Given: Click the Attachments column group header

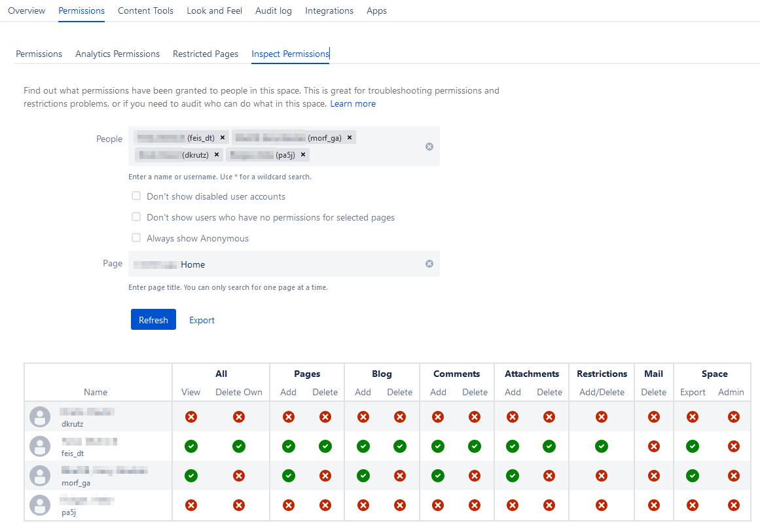Looking at the screenshot, I should [x=532, y=374].
